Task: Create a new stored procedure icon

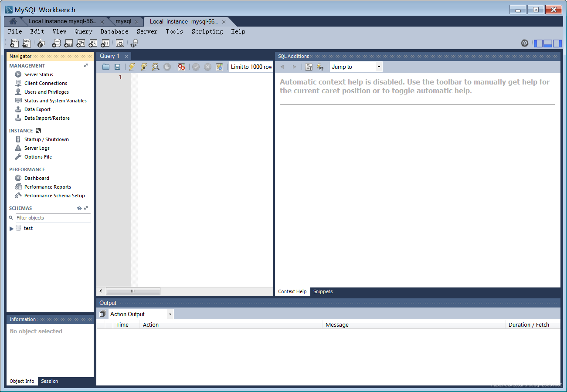Action: (93, 43)
